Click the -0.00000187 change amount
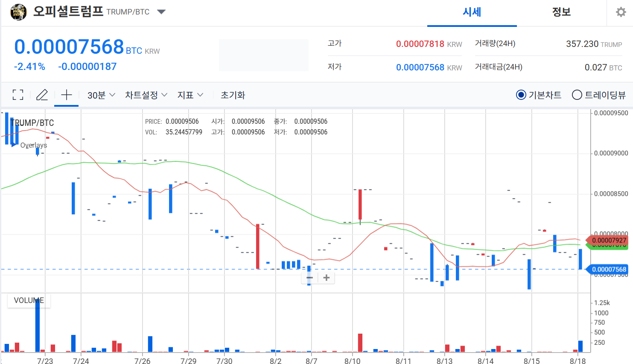 [x=87, y=67]
